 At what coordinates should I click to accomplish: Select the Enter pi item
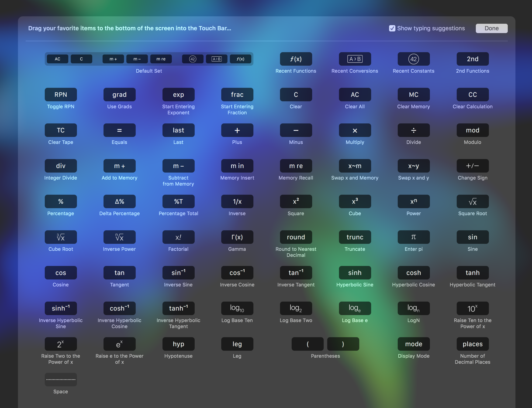click(x=413, y=237)
